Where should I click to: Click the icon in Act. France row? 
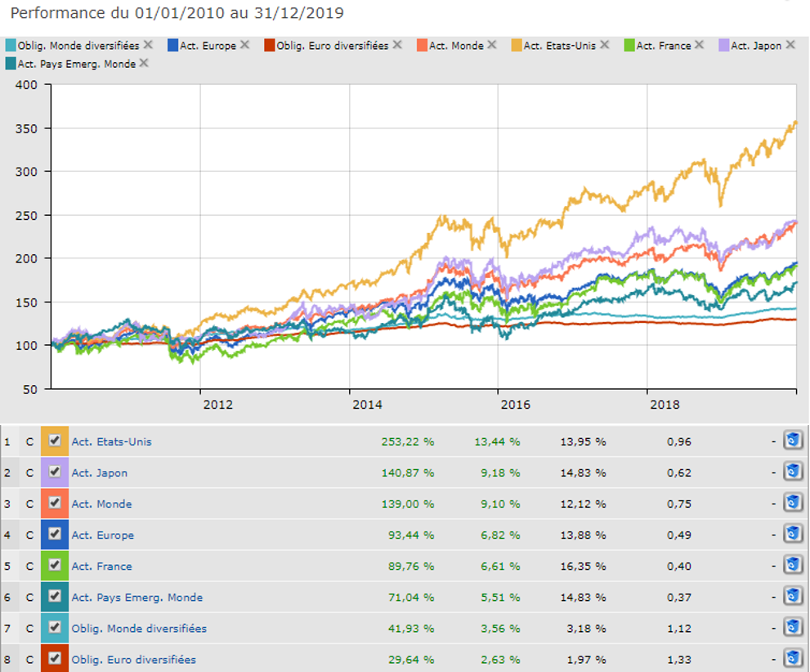[791, 566]
